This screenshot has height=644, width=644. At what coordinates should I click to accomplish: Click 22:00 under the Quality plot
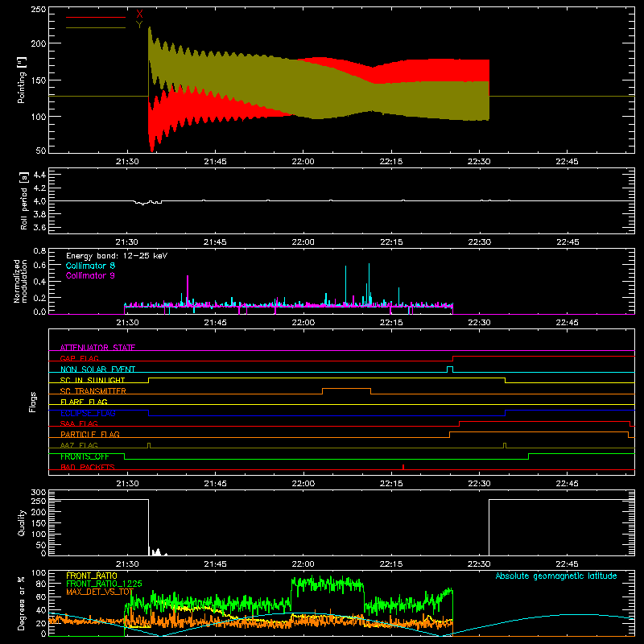[x=303, y=564]
